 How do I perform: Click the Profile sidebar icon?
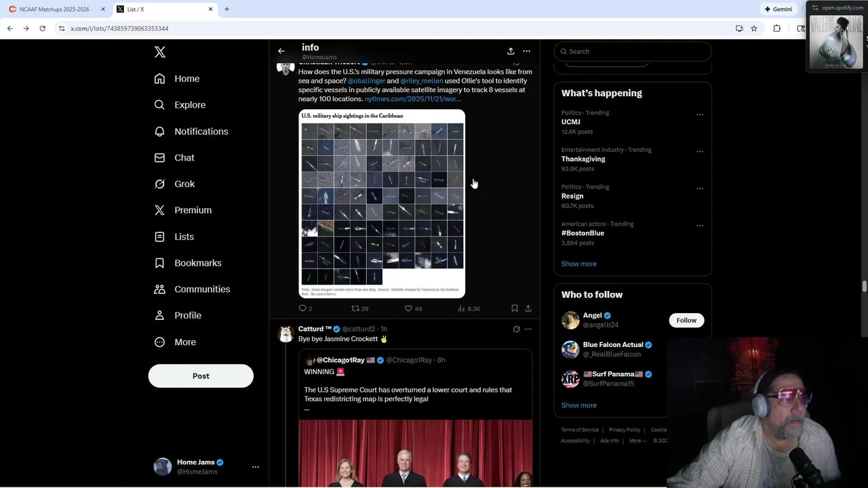(159, 316)
